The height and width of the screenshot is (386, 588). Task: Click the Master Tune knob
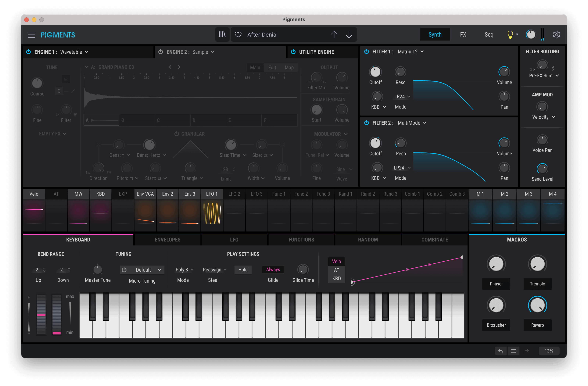[x=98, y=270]
